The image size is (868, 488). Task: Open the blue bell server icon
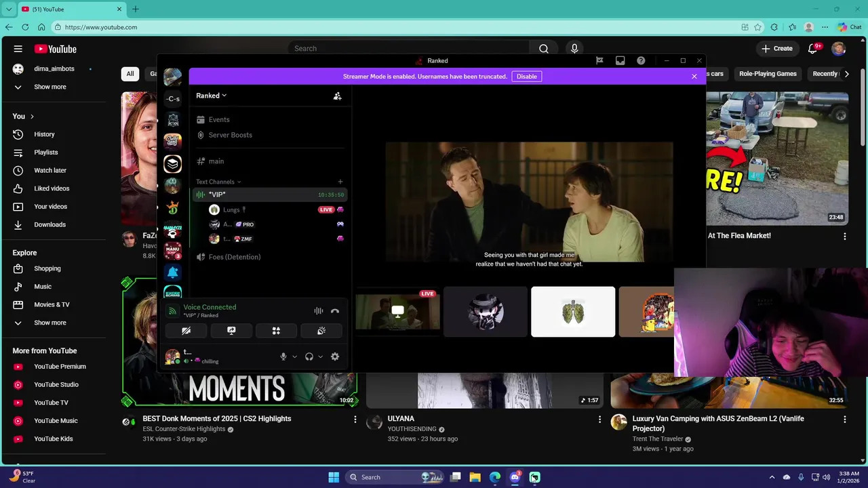tap(173, 272)
